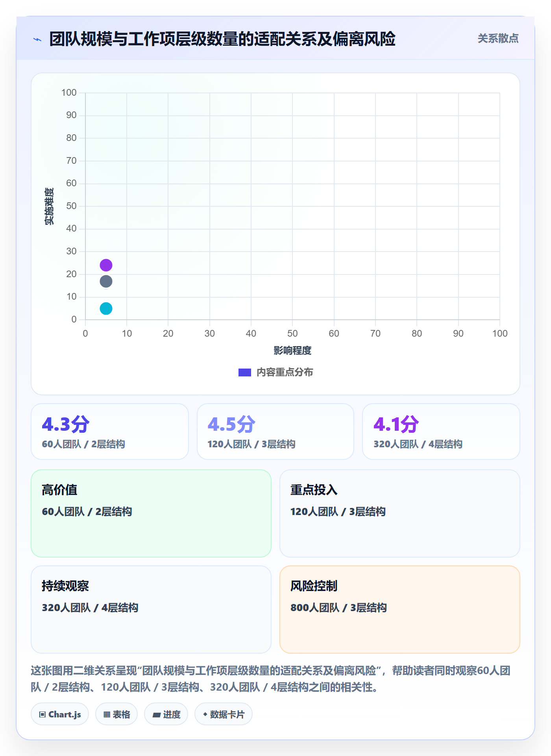Click the 实施难度 y-axis title

click(49, 206)
